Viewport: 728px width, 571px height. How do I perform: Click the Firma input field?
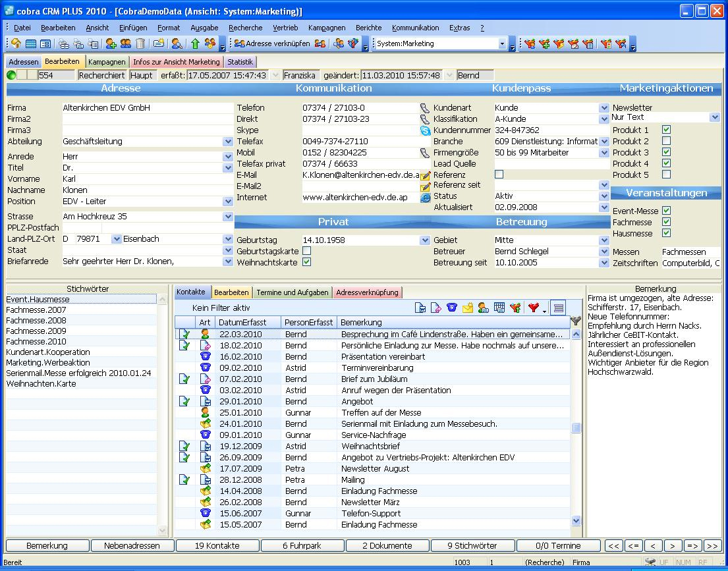(148, 108)
